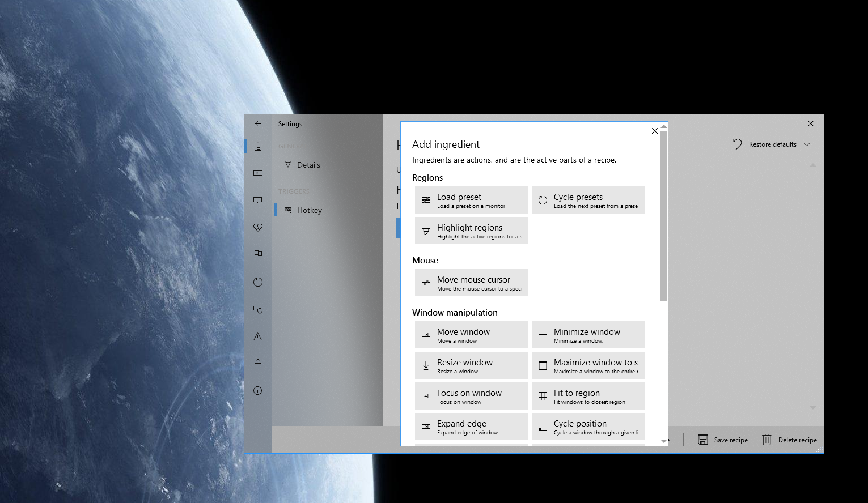Open the shield icon in the sidebar

[258, 309]
